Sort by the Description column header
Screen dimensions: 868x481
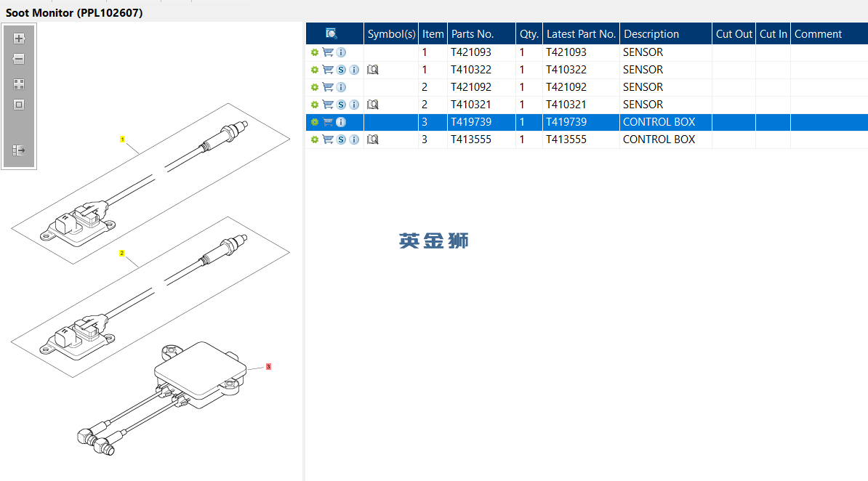tap(665, 33)
